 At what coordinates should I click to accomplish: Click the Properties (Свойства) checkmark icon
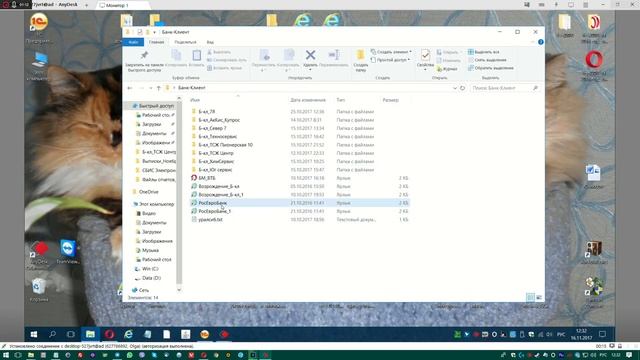pos(425,55)
